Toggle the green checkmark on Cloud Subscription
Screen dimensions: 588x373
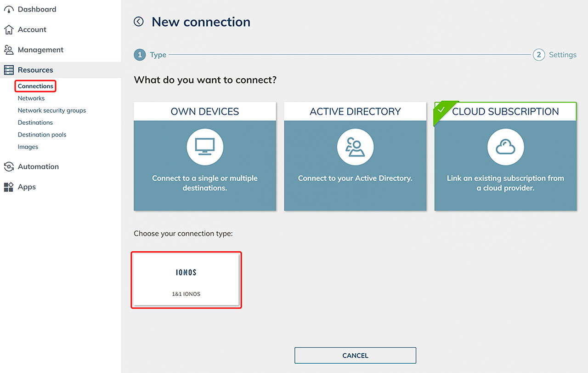441,110
